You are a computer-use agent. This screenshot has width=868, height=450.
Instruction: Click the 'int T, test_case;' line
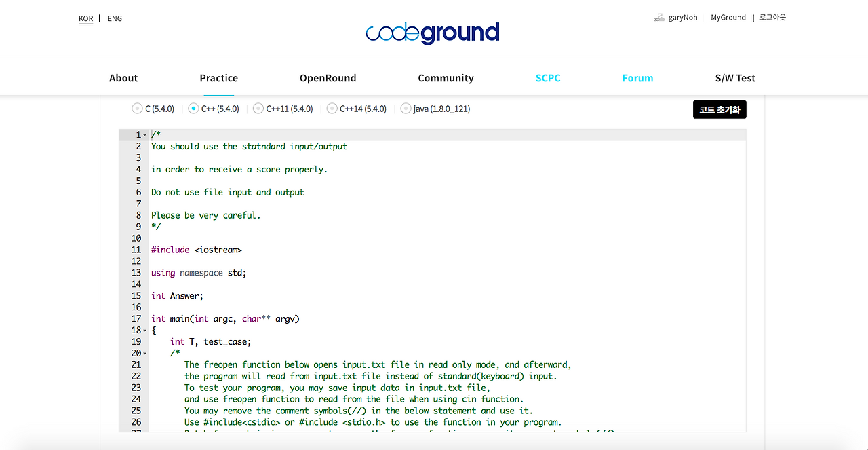tap(211, 342)
